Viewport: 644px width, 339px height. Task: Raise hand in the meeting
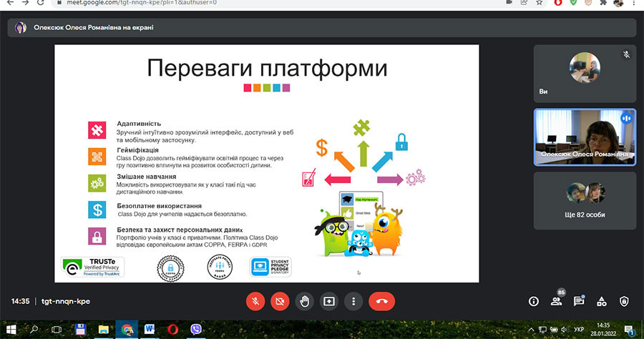click(304, 301)
